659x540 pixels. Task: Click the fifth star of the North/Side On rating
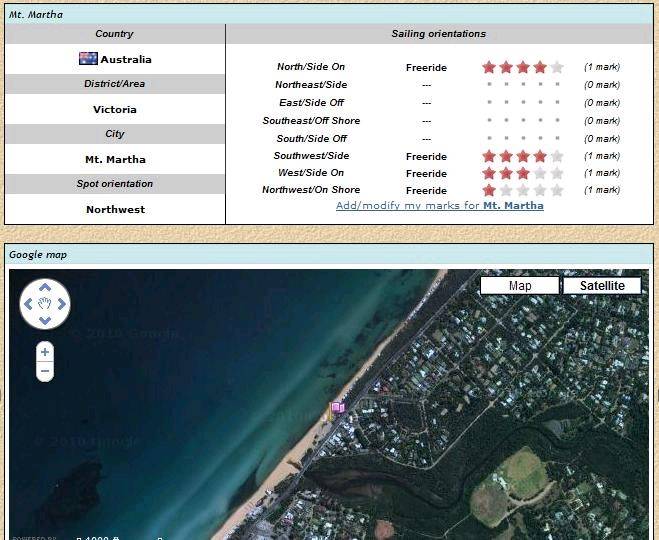tap(557, 67)
